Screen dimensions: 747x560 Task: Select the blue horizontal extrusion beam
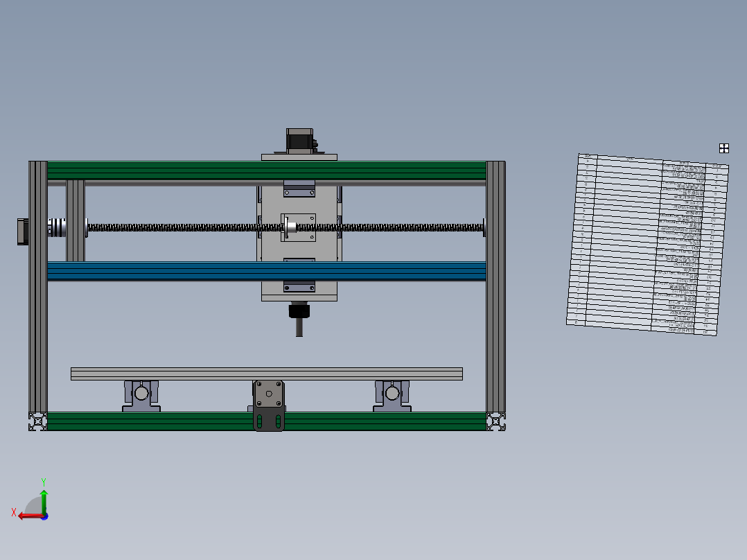click(x=266, y=271)
